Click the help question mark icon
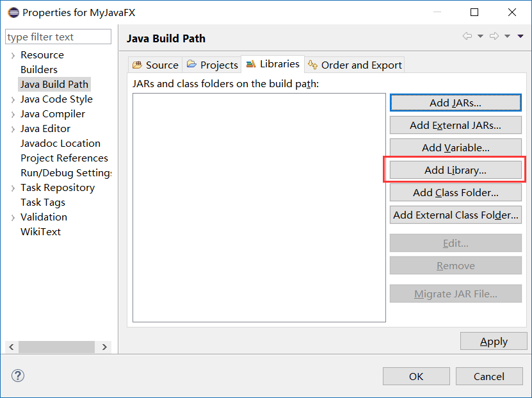 pyautogui.click(x=18, y=376)
